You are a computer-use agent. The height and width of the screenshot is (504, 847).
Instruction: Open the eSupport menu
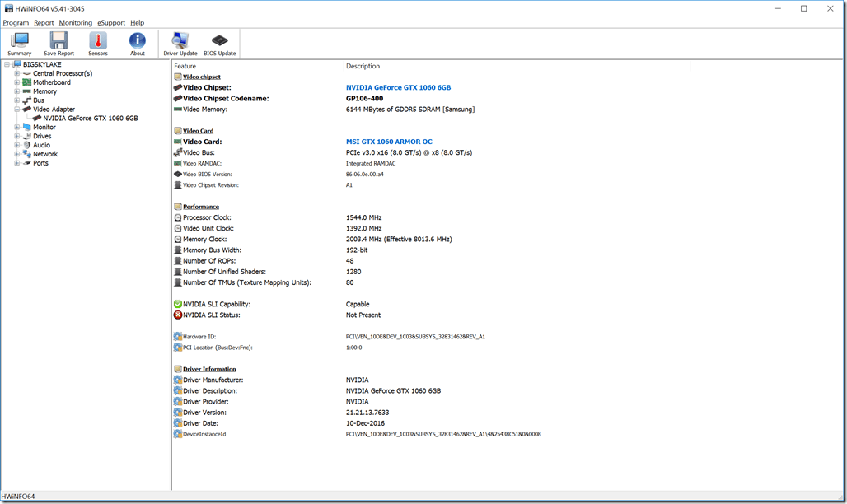pyautogui.click(x=111, y=23)
